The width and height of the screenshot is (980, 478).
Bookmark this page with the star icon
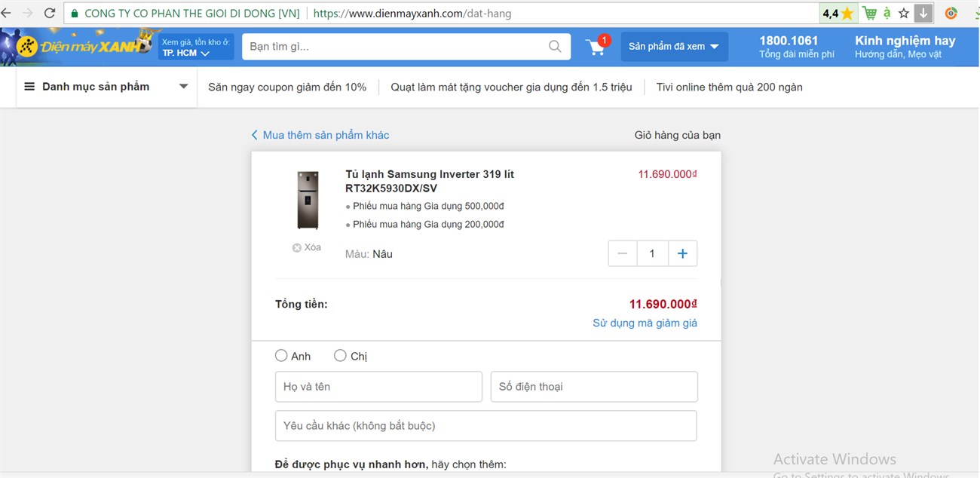point(904,14)
